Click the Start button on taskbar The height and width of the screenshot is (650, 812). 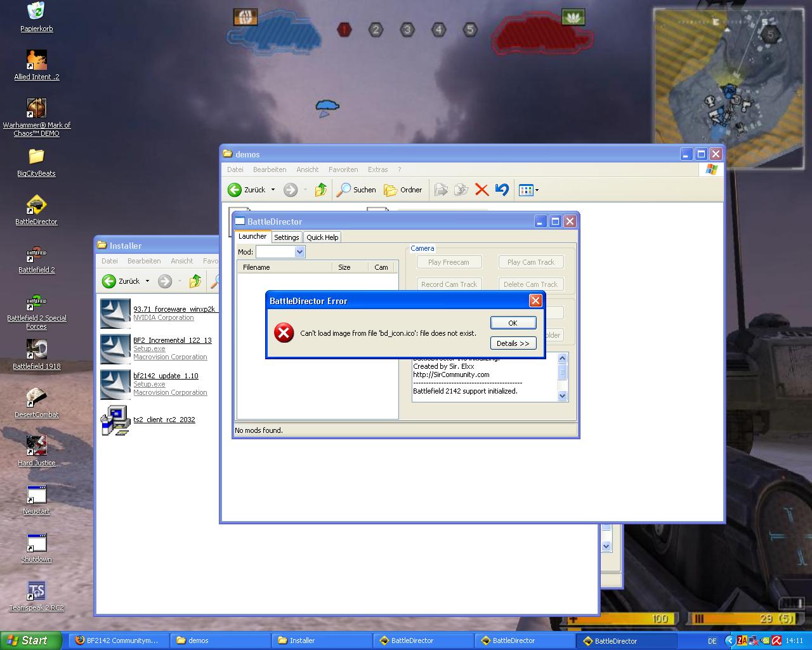(x=31, y=640)
